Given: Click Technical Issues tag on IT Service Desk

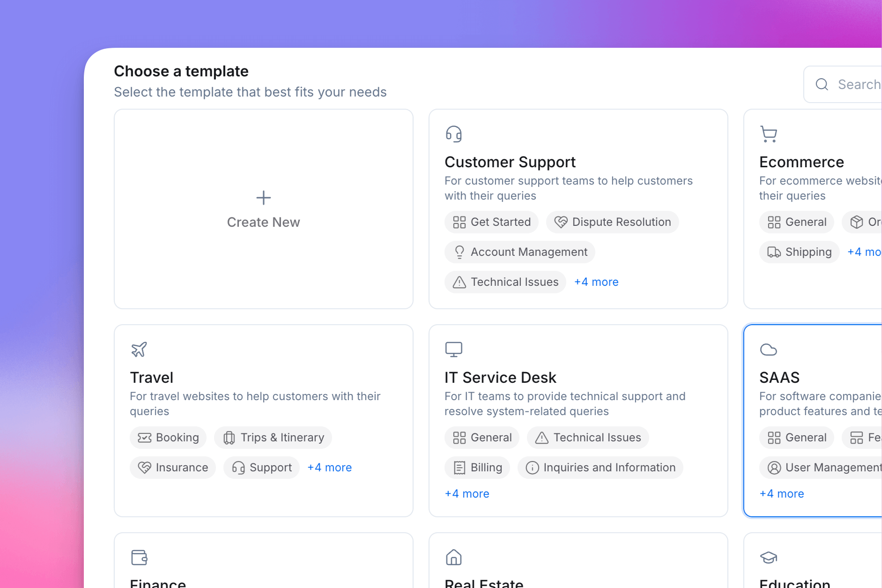Looking at the screenshot, I should 588,438.
